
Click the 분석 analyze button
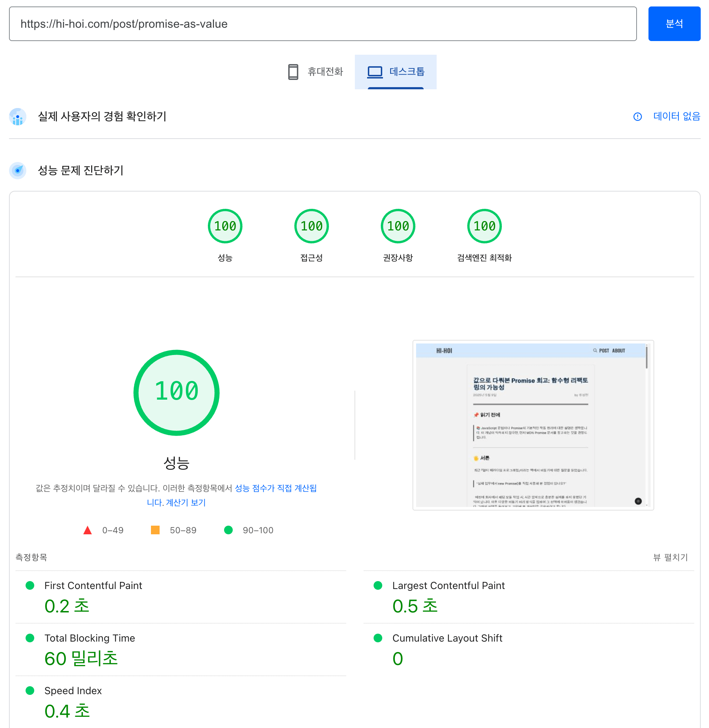(x=674, y=24)
